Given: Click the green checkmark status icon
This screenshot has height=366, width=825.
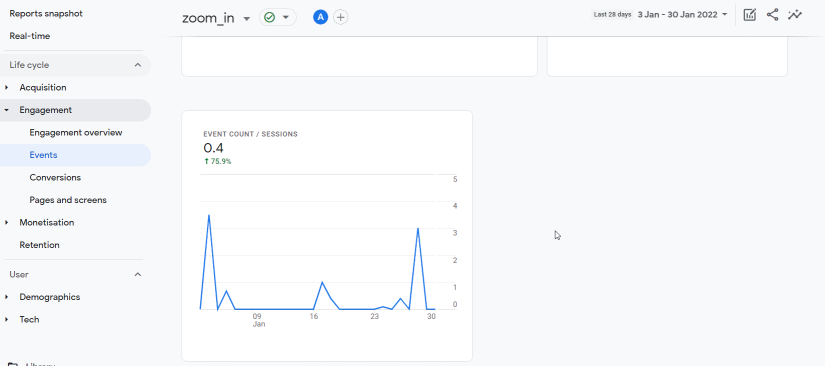Looking at the screenshot, I should tap(269, 17).
